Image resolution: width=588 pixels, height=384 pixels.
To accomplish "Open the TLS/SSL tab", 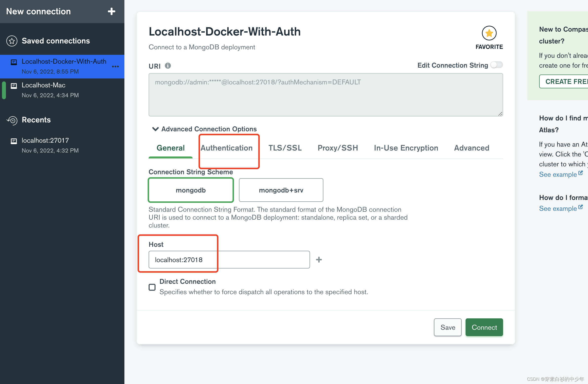I will click(x=285, y=148).
